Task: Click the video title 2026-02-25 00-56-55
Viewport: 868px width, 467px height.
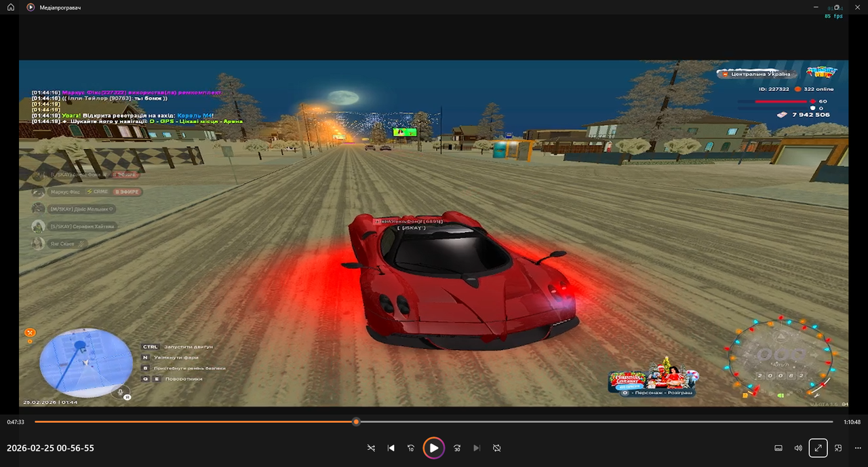Action: 50,448
